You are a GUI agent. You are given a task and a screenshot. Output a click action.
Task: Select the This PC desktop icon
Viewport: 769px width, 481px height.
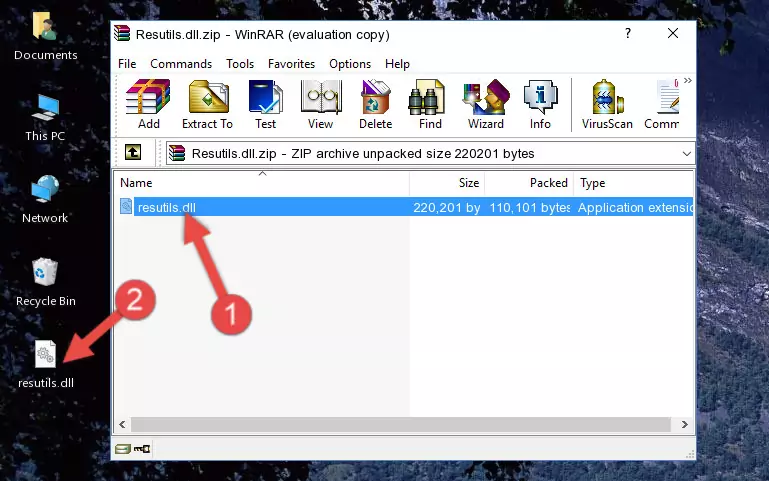(45, 119)
